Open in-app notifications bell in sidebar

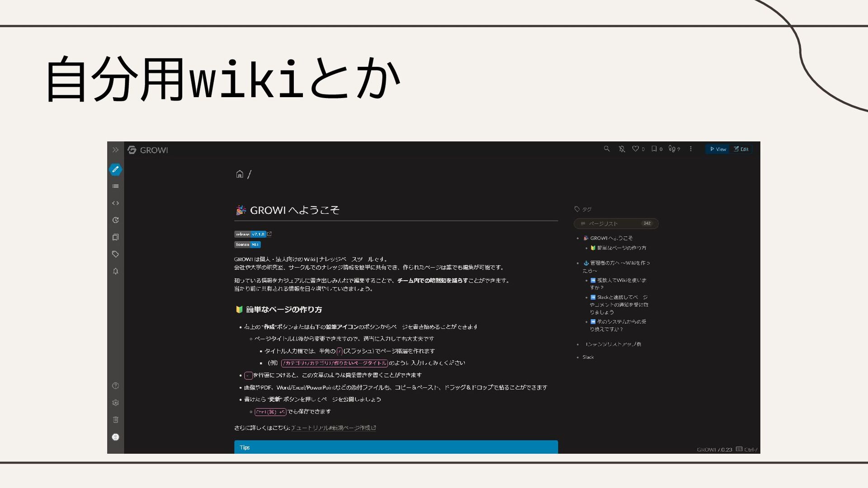tap(115, 271)
